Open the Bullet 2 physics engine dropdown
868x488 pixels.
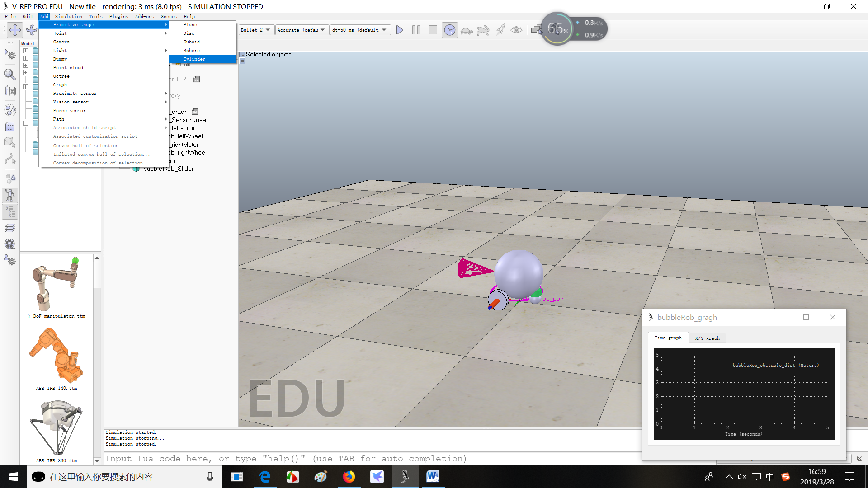256,30
